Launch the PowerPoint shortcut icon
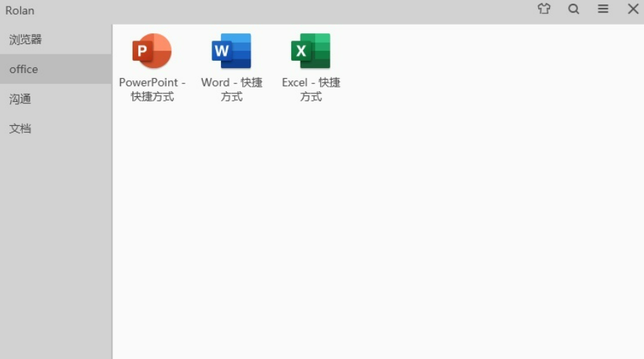Screen dimensions: 644x359 (151, 51)
